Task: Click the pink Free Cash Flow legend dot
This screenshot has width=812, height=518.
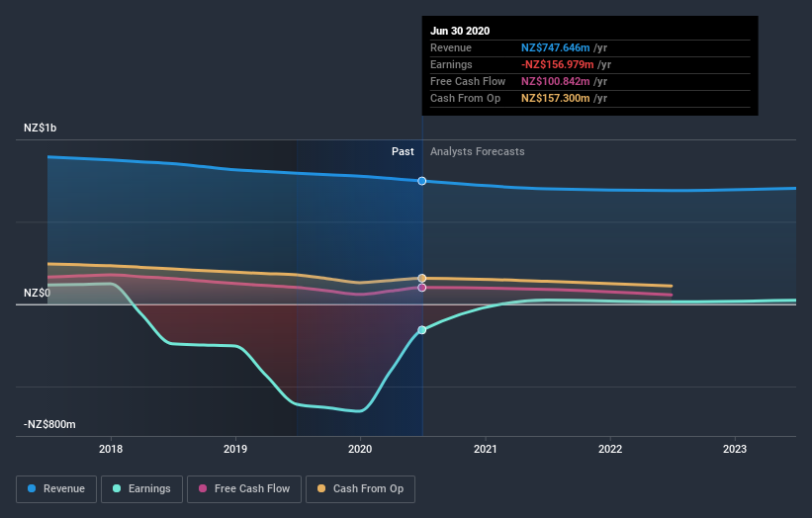Action: coord(203,488)
